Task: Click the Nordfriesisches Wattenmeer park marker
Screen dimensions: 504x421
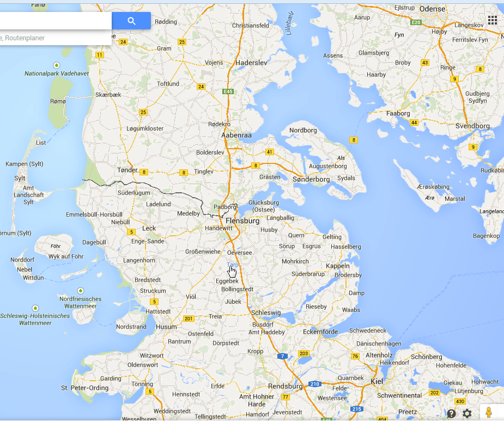Action: click(80, 291)
